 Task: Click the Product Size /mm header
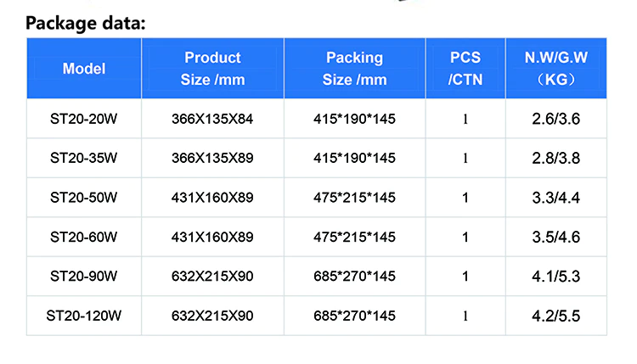click(212, 69)
